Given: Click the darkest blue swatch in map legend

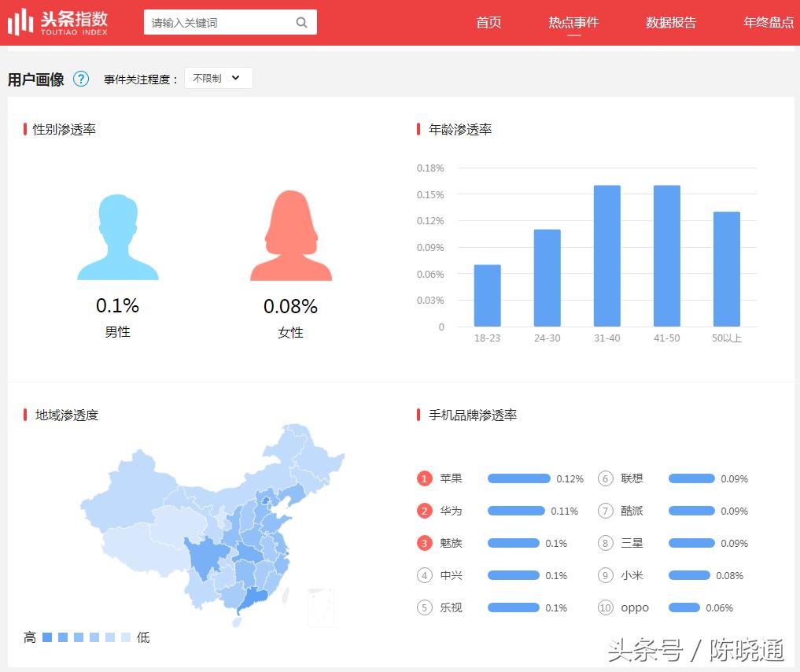Looking at the screenshot, I should (x=48, y=637).
